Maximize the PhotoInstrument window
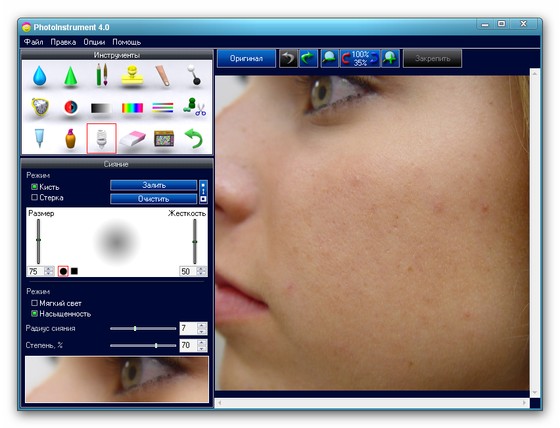This screenshot has height=428, width=560. click(501, 24)
